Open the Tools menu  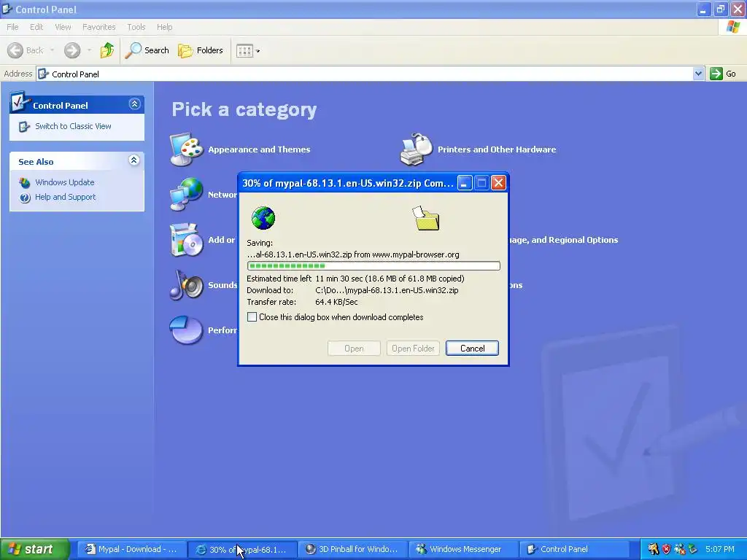(136, 27)
